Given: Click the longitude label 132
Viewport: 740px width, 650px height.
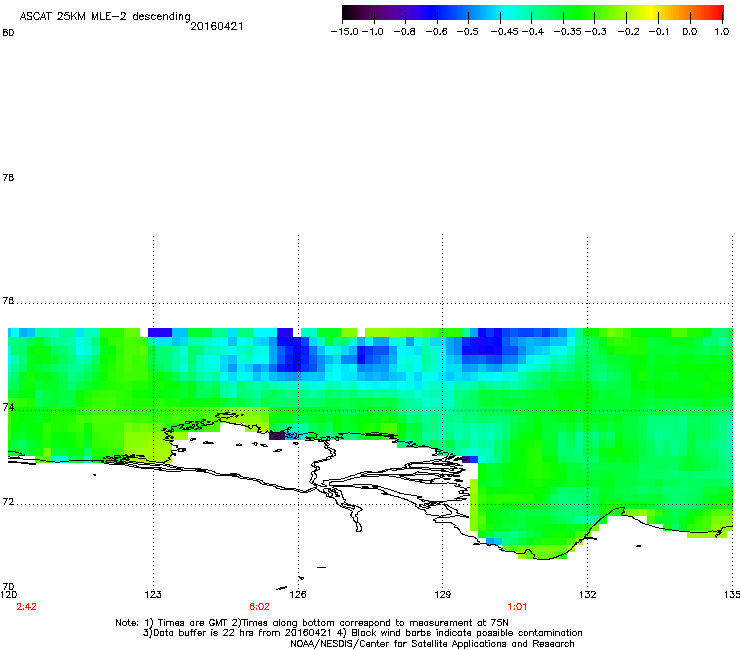Looking at the screenshot, I should (x=588, y=594).
